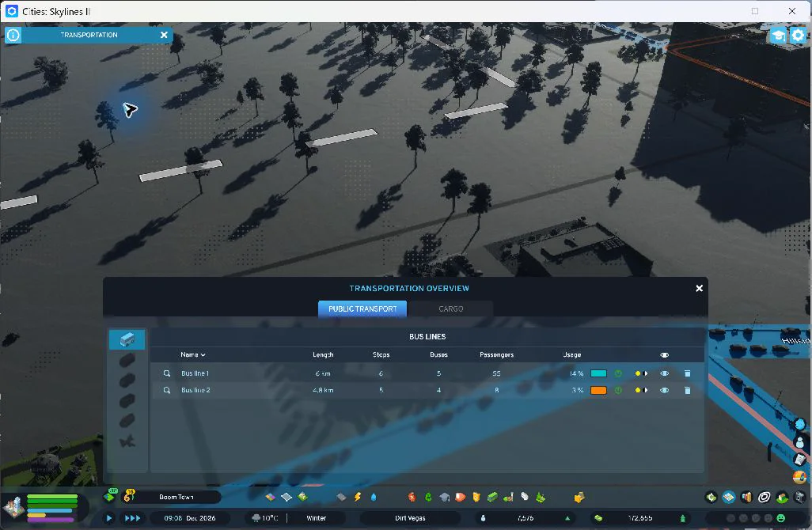This screenshot has width=812, height=530.
Task: Open population panel showing 7,576
Action: [x=524, y=518]
